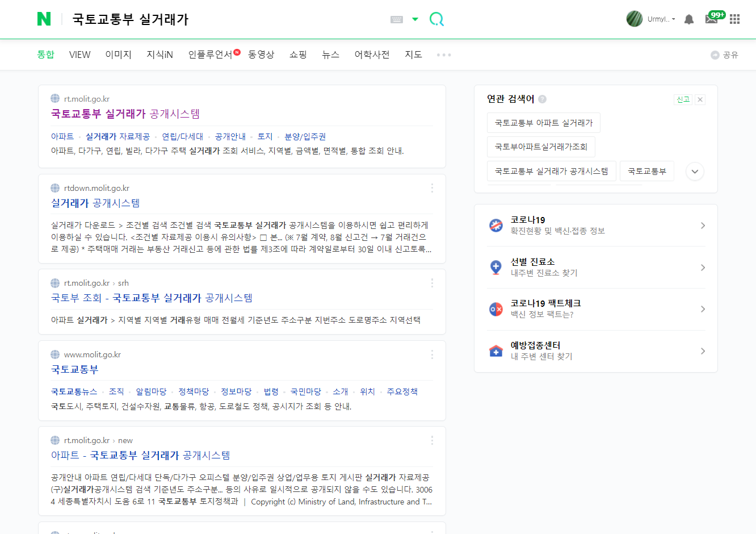Open the 법령 sublink
The height and width of the screenshot is (534, 756).
click(x=271, y=391)
